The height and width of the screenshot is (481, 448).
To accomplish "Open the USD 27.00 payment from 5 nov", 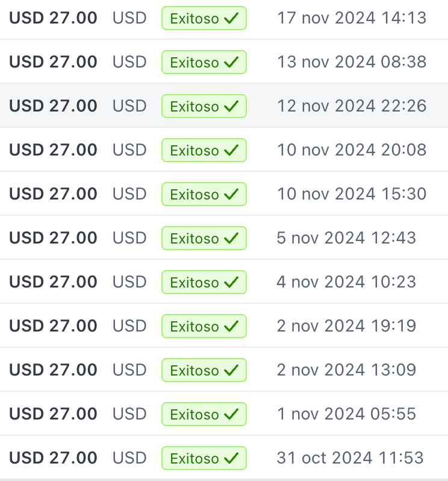I will 53,238.
